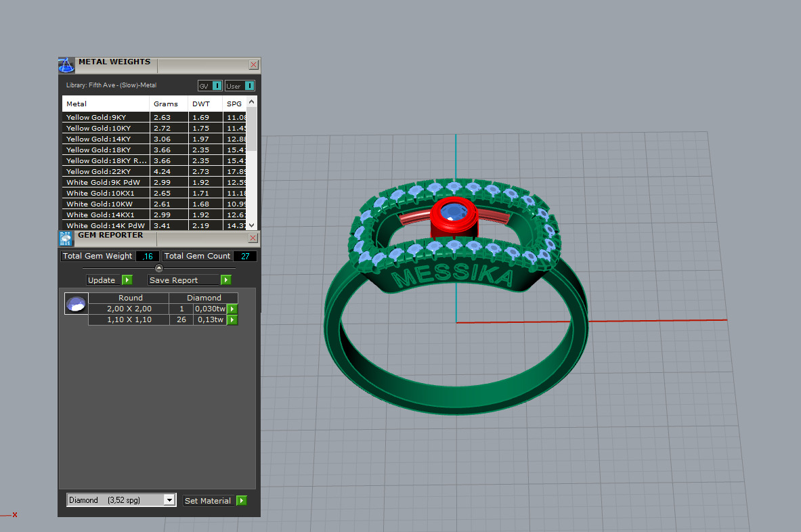Click the green arrow next to Set Material
The width and height of the screenshot is (801, 532).
coord(242,500)
